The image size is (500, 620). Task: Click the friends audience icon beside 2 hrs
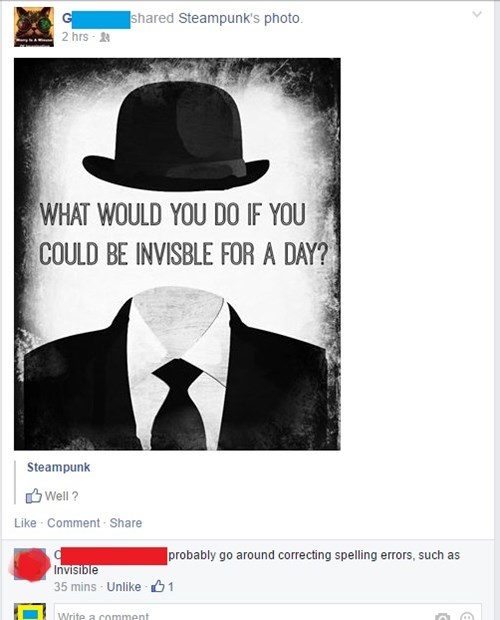point(105,37)
